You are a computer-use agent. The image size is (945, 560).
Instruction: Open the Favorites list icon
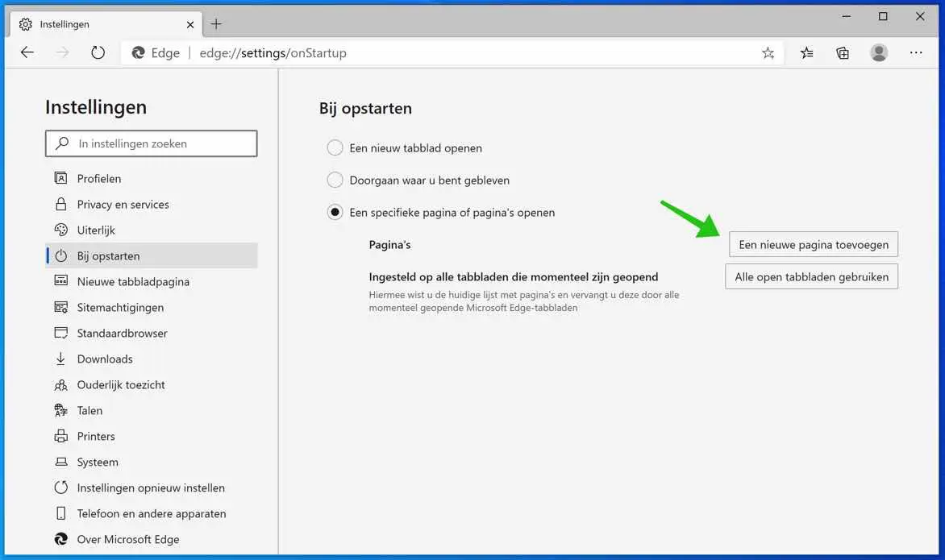[806, 53]
